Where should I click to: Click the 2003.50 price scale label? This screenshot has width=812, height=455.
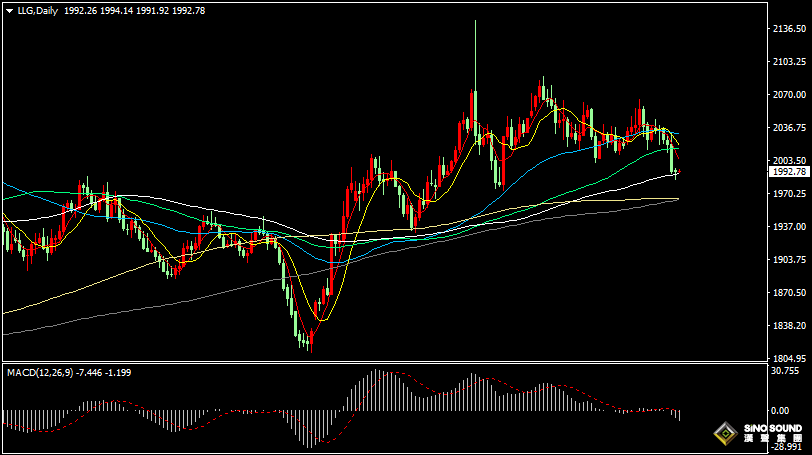(789, 161)
